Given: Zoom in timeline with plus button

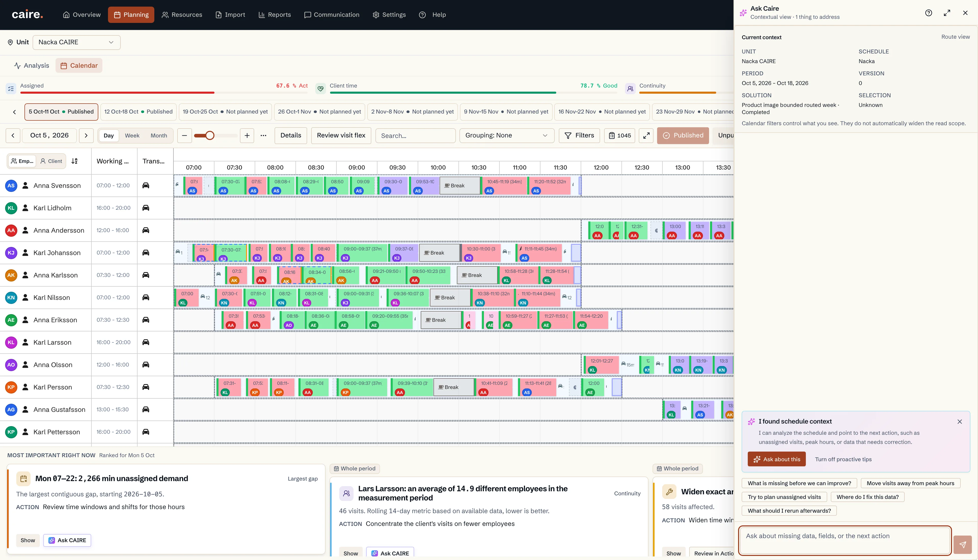Looking at the screenshot, I should (247, 135).
